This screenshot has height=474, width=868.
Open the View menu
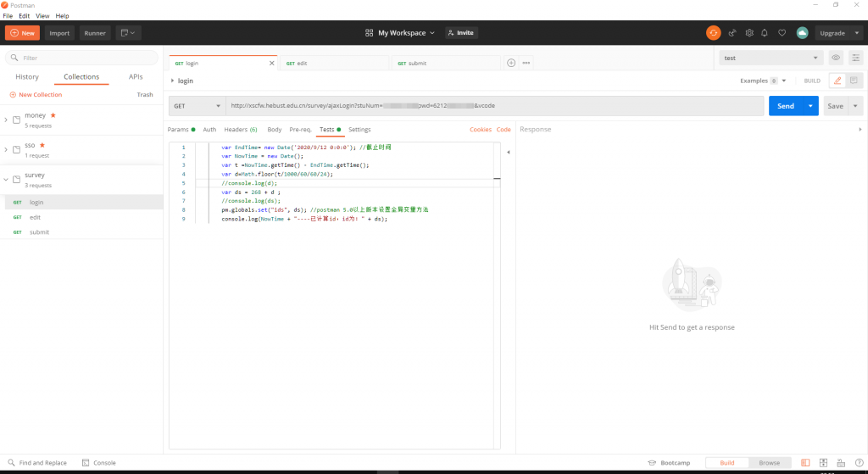[x=42, y=16]
